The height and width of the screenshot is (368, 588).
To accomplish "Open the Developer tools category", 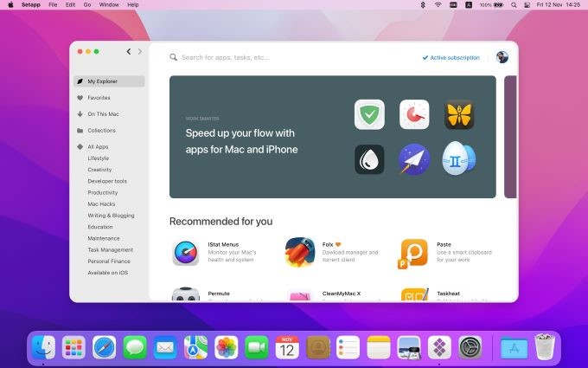I will pyautogui.click(x=107, y=181).
